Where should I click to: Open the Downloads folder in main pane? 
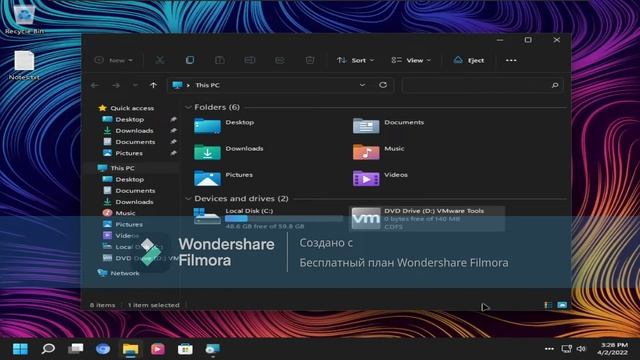tap(229, 152)
